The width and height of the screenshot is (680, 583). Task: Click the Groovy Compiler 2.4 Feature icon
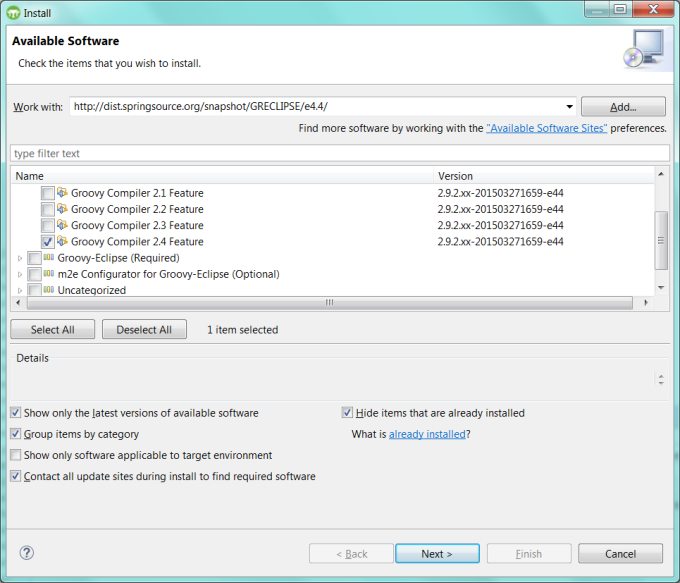pyautogui.click(x=62, y=241)
